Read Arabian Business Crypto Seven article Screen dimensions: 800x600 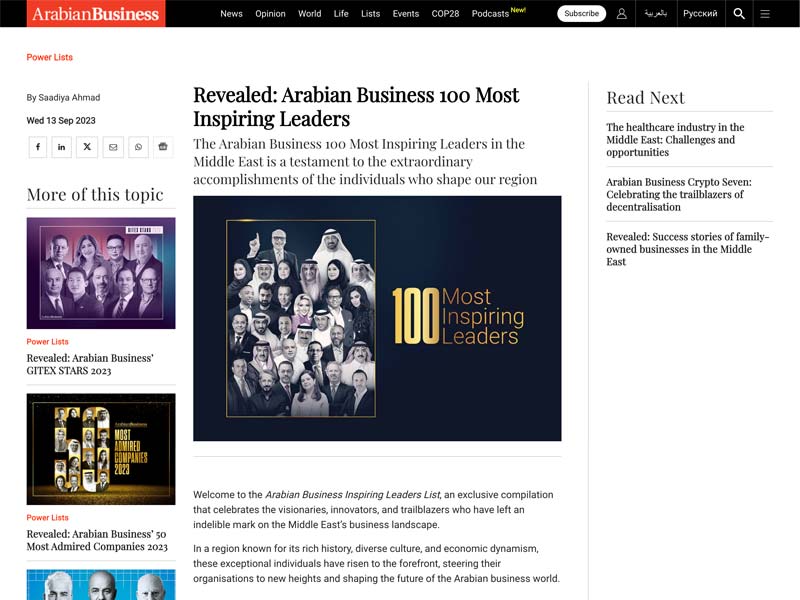coord(678,194)
